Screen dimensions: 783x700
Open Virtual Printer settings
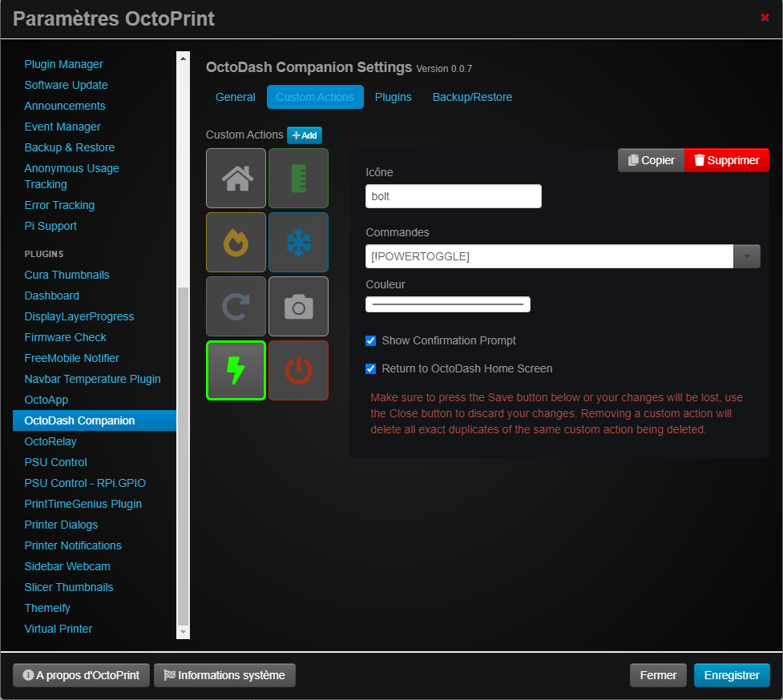(59, 630)
